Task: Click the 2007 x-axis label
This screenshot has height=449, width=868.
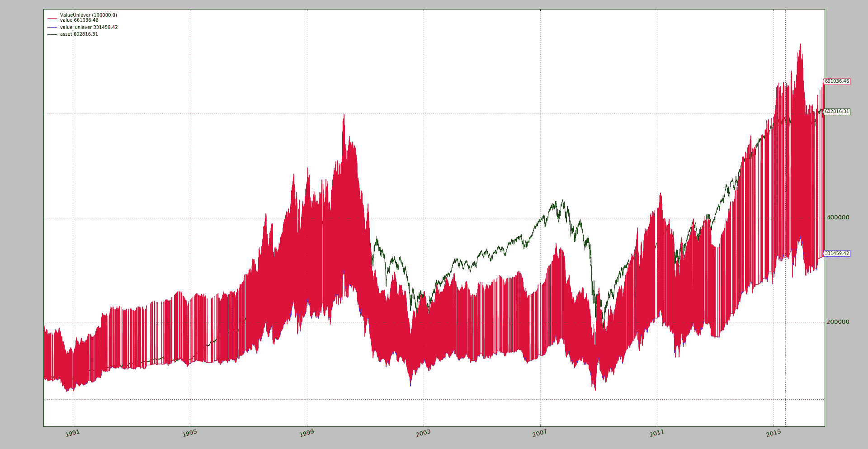Action: pos(540,433)
